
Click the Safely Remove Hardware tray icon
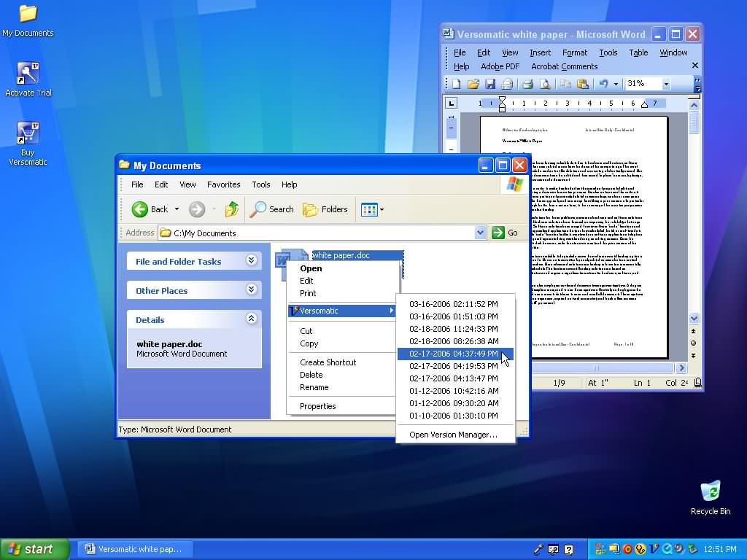[x=692, y=549]
